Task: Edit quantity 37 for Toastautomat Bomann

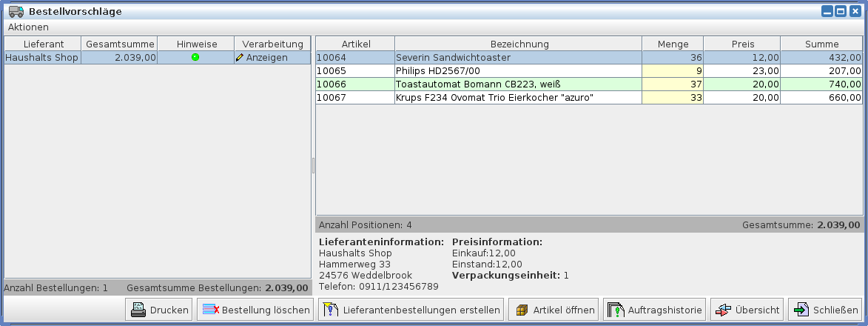Action: point(672,84)
